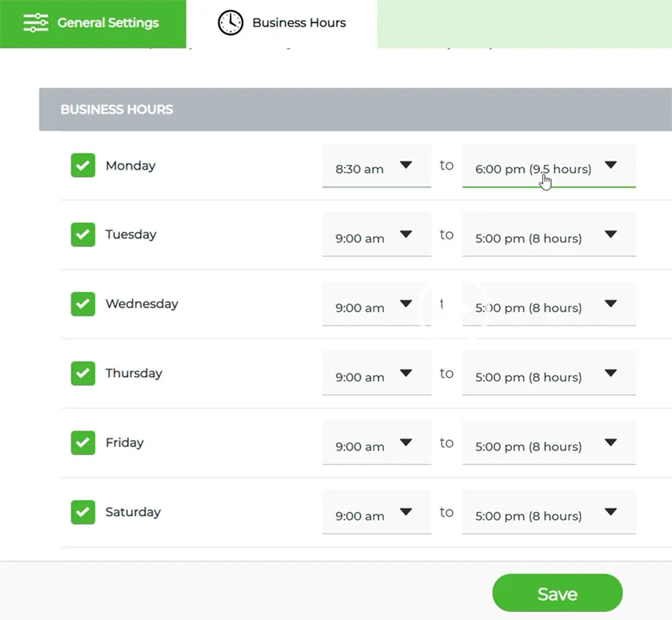
Task: Click the Thursday day label
Action: coord(134,373)
